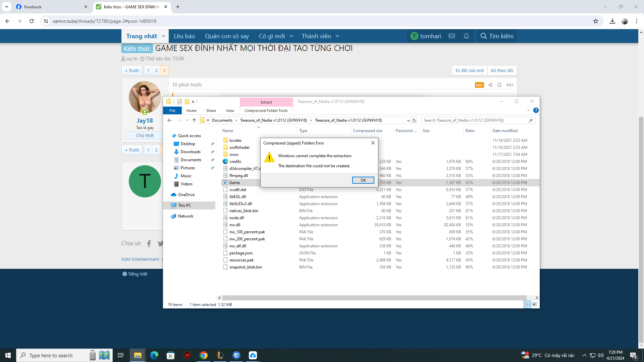Bookmark this page with the star icon
The image size is (644, 362).
[596, 21]
